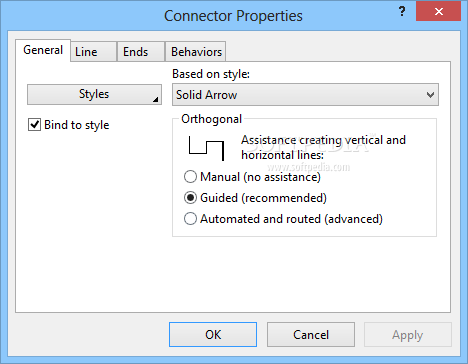Select the General tab

point(43,50)
